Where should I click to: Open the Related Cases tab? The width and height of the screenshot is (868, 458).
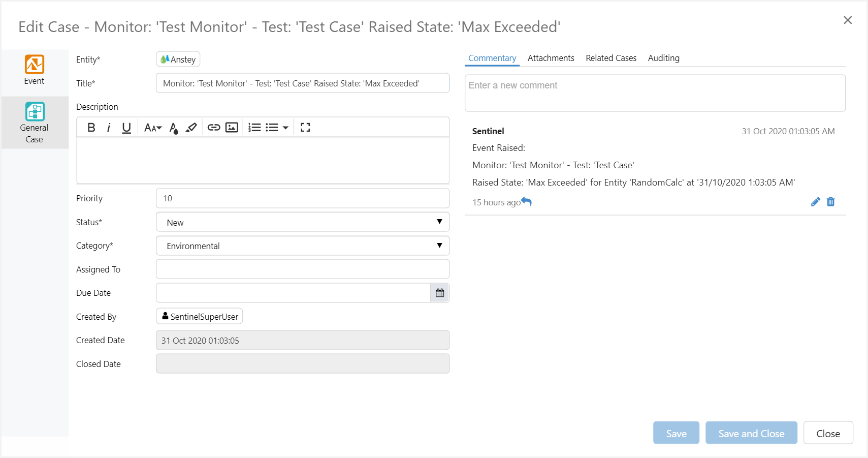coord(611,58)
